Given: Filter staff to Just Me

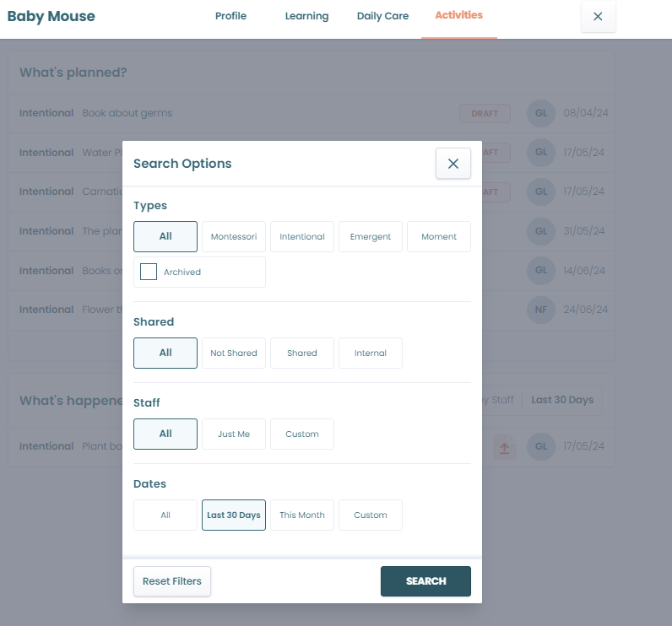Looking at the screenshot, I should pyautogui.click(x=234, y=434).
